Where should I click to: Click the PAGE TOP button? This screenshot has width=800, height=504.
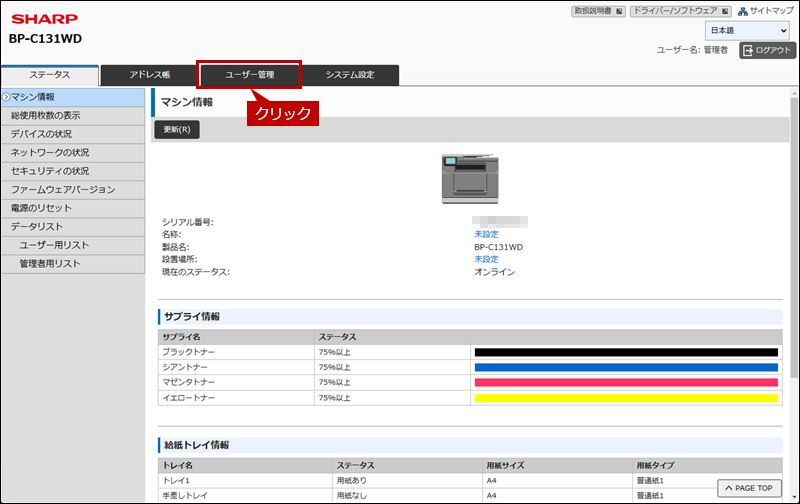tap(749, 488)
